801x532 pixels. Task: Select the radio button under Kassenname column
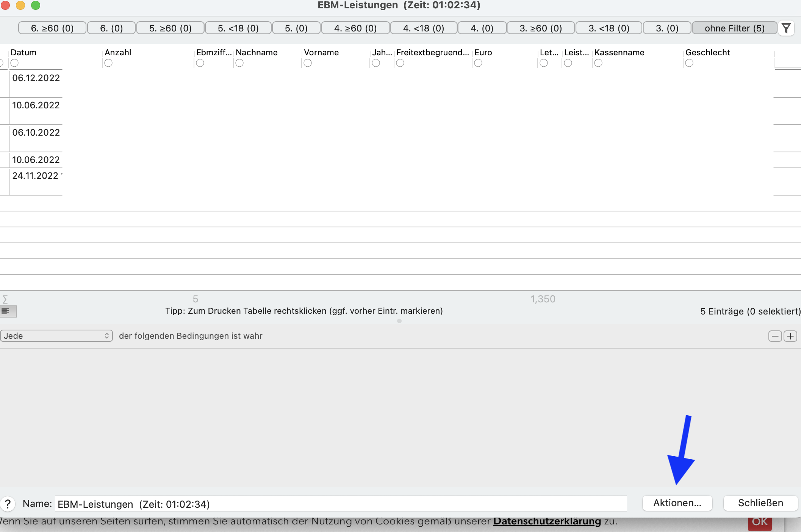point(598,63)
